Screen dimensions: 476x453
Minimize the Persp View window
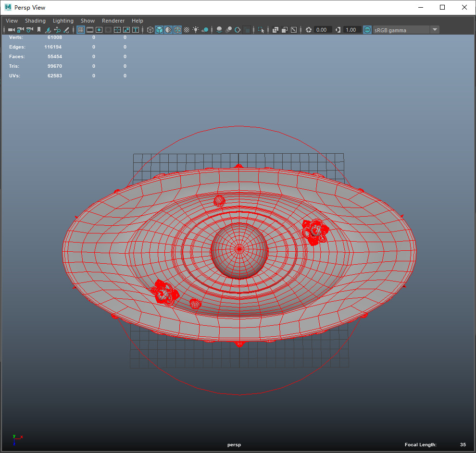click(421, 7)
